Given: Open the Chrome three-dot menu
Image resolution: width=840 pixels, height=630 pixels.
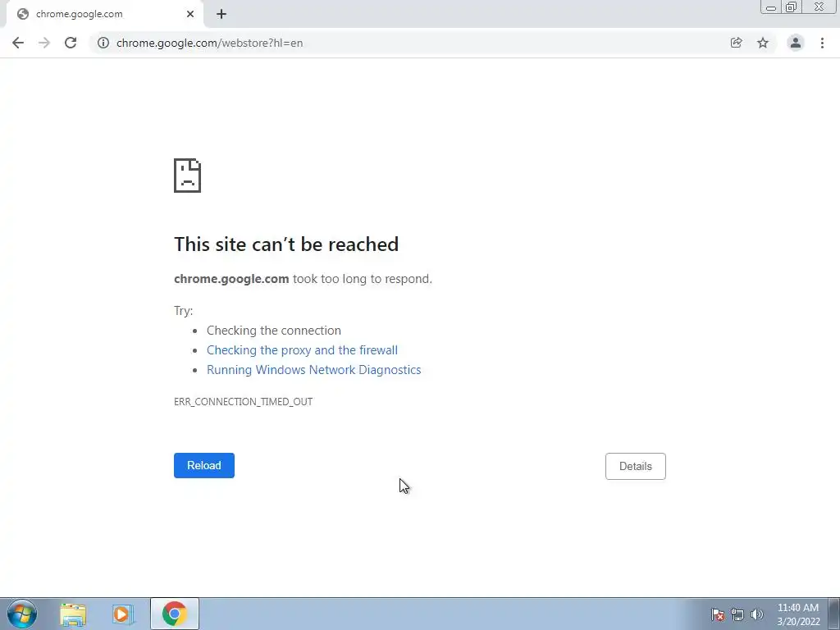Looking at the screenshot, I should click(822, 43).
